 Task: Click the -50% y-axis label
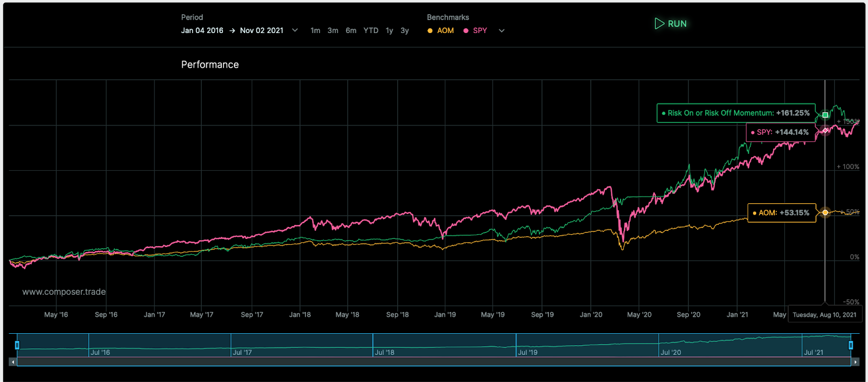tap(851, 302)
